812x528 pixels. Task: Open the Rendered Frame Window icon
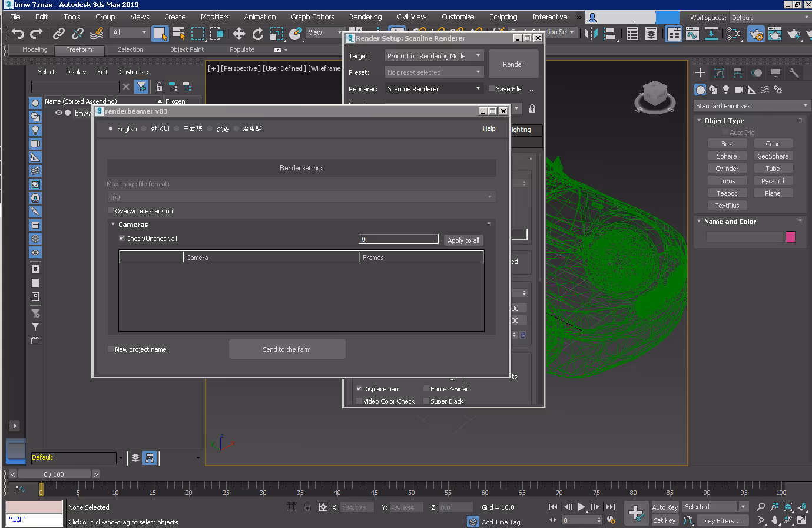[x=775, y=34]
